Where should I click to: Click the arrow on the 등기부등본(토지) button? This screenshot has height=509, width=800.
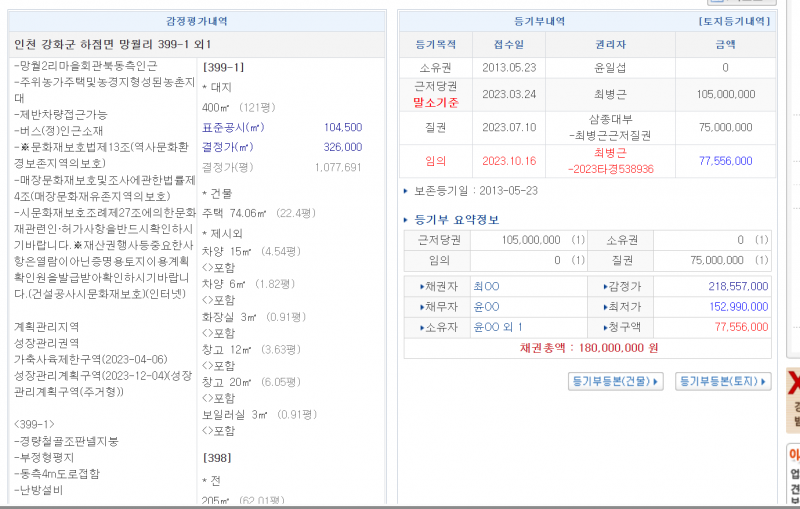point(765,381)
